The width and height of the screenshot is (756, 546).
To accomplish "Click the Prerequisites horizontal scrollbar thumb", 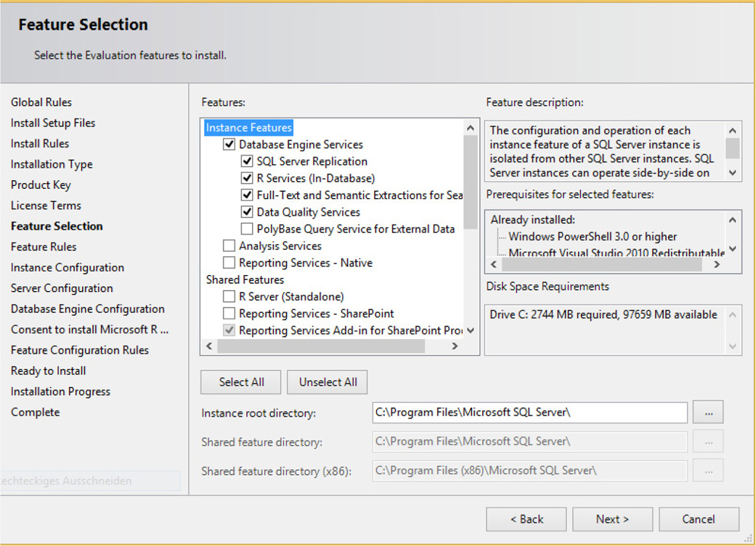I will pos(602,264).
